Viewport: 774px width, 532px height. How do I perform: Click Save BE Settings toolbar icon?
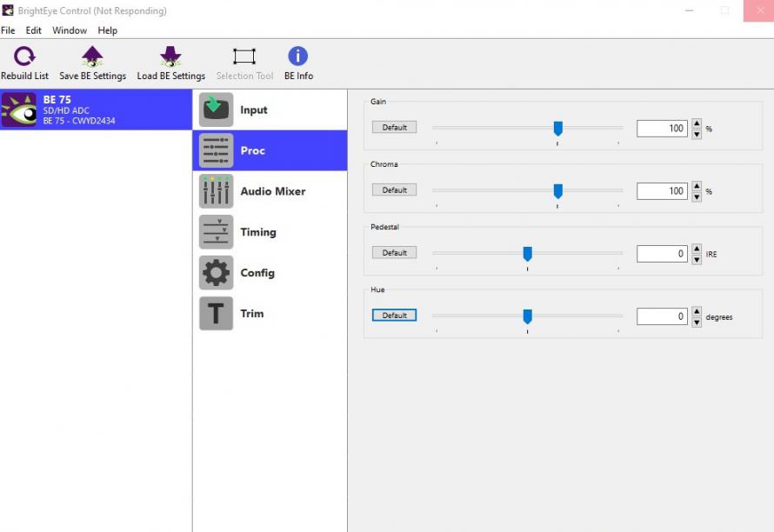pos(92,57)
